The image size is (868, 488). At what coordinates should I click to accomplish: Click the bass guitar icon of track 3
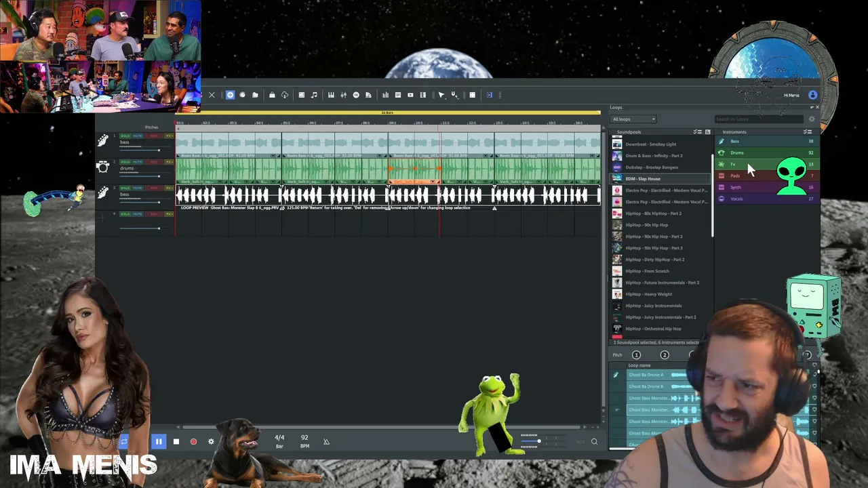102,193
